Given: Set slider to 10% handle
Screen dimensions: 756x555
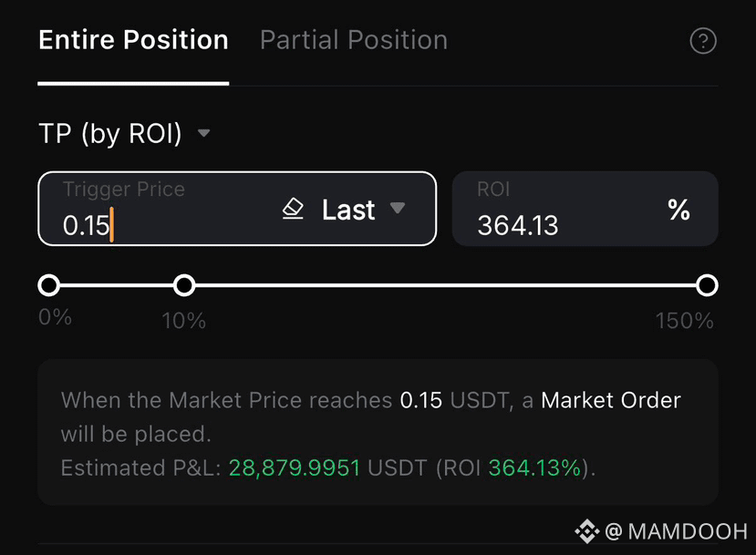Looking at the screenshot, I should click(x=184, y=285).
